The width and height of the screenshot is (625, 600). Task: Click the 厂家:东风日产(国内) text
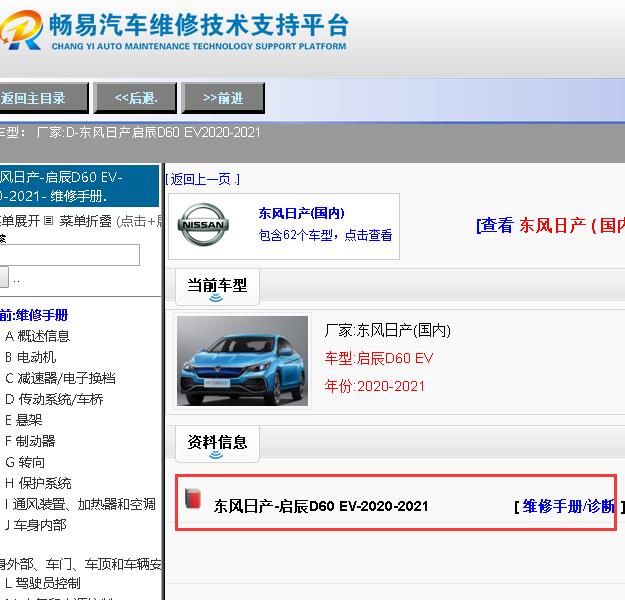(387, 330)
